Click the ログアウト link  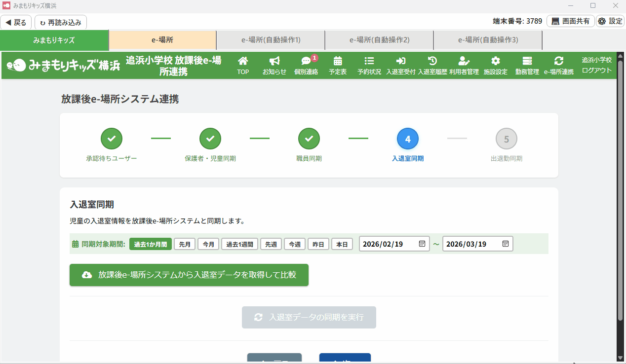pos(597,70)
